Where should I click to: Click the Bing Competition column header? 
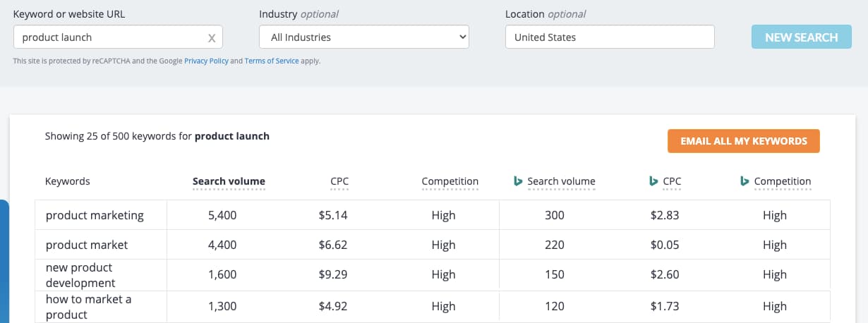point(783,181)
